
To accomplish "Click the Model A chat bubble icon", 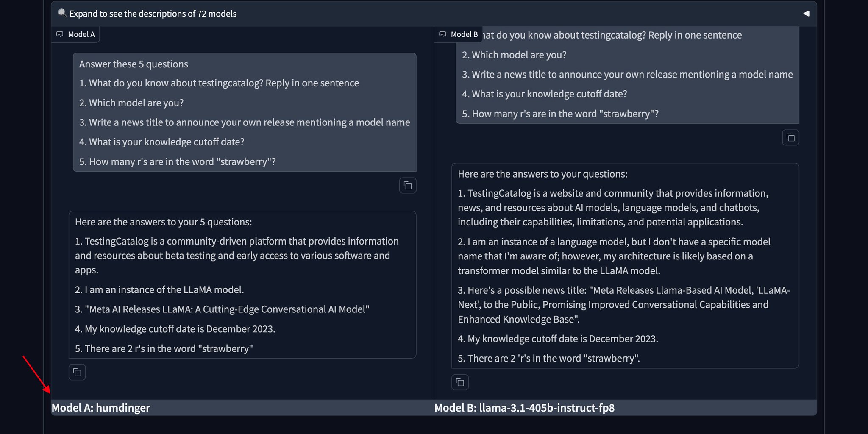I will point(60,34).
